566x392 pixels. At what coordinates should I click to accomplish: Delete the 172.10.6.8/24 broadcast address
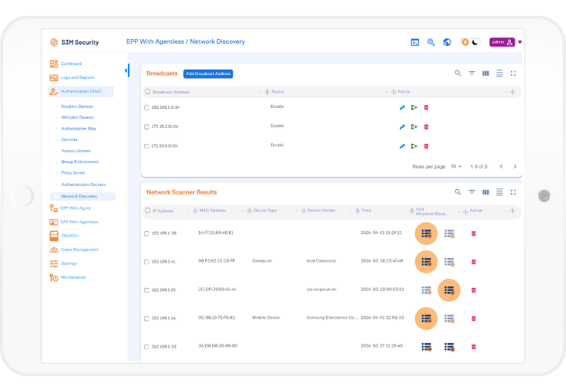click(426, 145)
